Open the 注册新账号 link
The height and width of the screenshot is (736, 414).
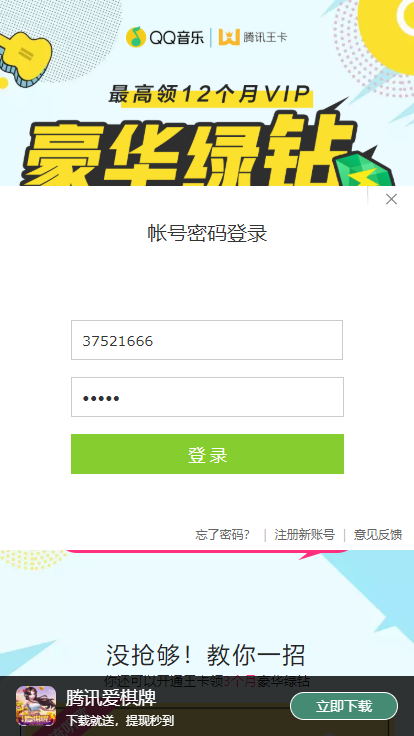305,535
